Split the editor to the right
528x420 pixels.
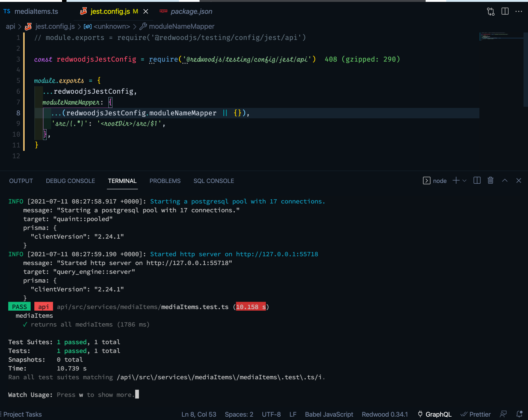click(x=505, y=12)
